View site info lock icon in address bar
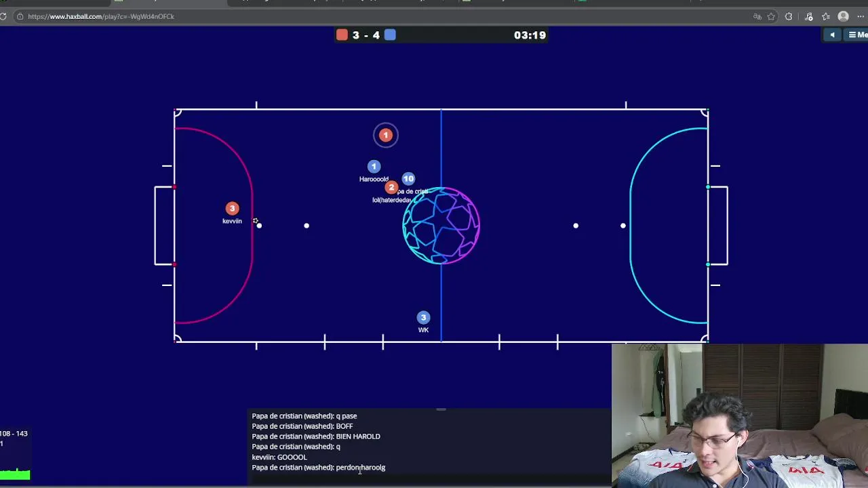Screen dimensions: 868x488 [x=20, y=16]
